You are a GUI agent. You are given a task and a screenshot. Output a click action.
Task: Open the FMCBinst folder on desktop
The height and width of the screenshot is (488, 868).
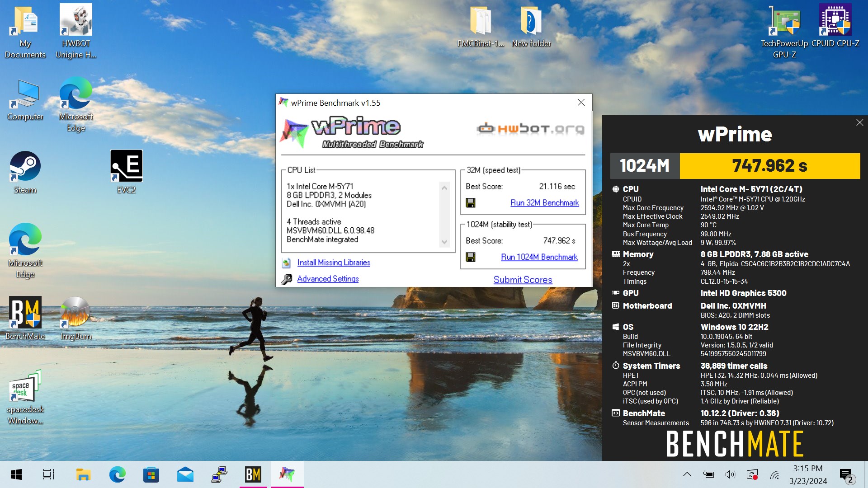coord(481,27)
